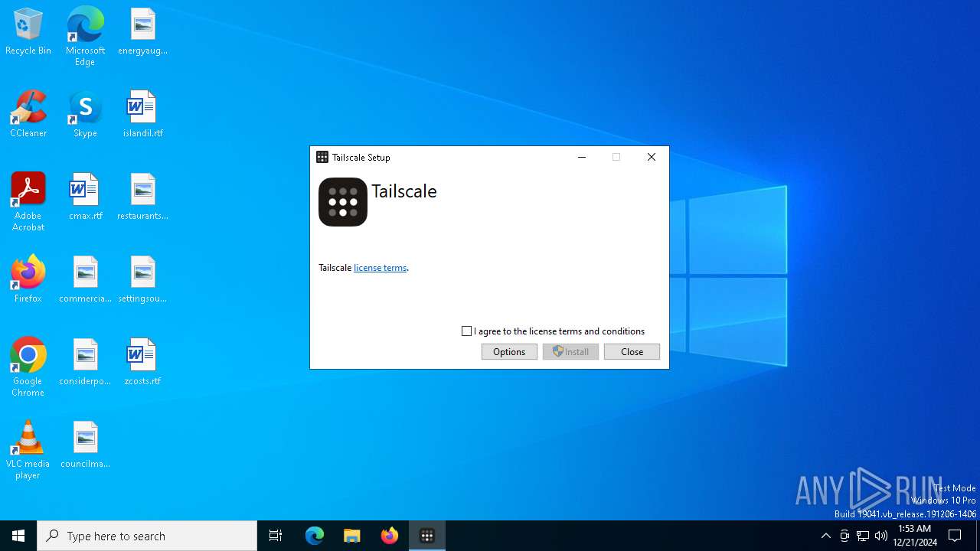Select the councilma file icon on desktop
The width and height of the screenshot is (980, 551).
(85, 445)
